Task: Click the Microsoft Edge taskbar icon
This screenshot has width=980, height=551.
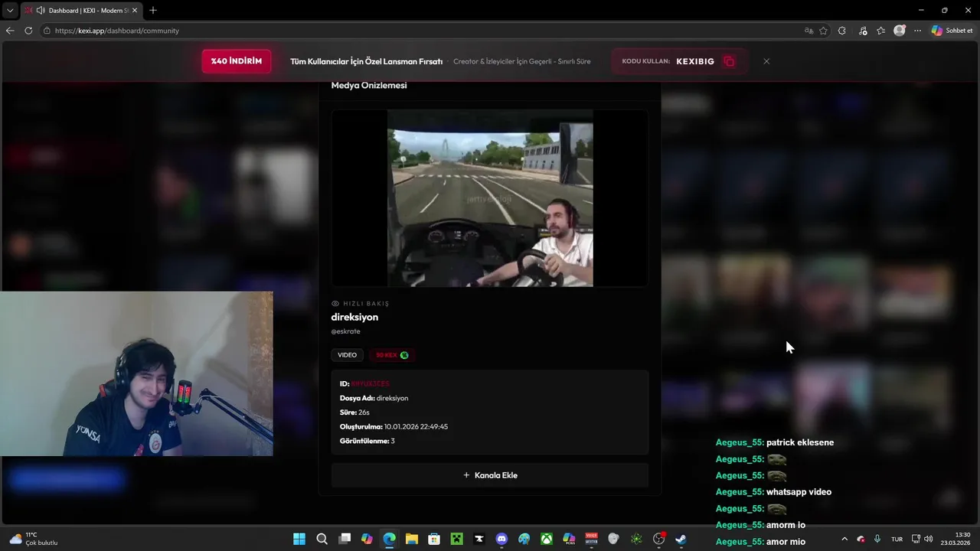Action: [x=390, y=539]
